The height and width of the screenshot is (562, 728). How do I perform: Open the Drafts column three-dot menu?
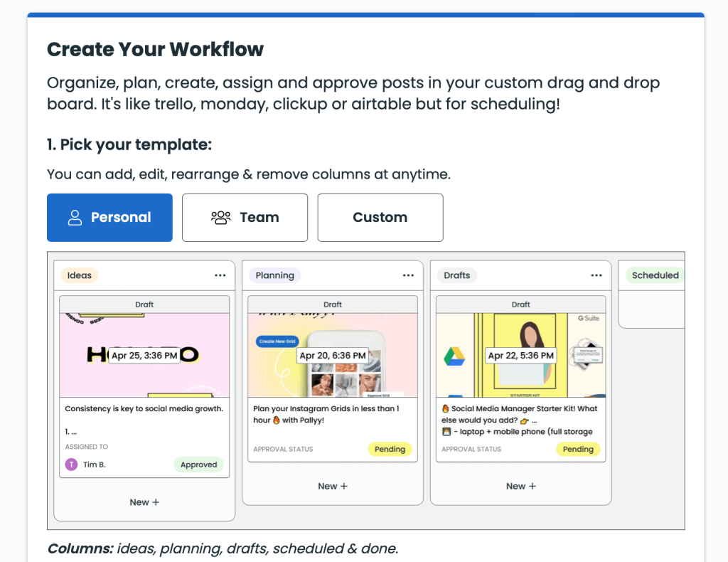tap(596, 275)
